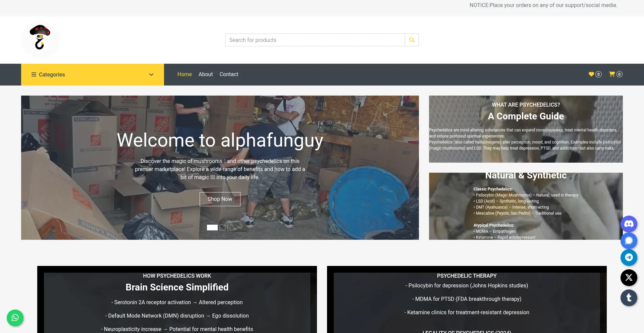Click the WHAT ARE PSYCHEDELICS? heading
Image resolution: width=644 pixels, height=333 pixels.
[526, 105]
